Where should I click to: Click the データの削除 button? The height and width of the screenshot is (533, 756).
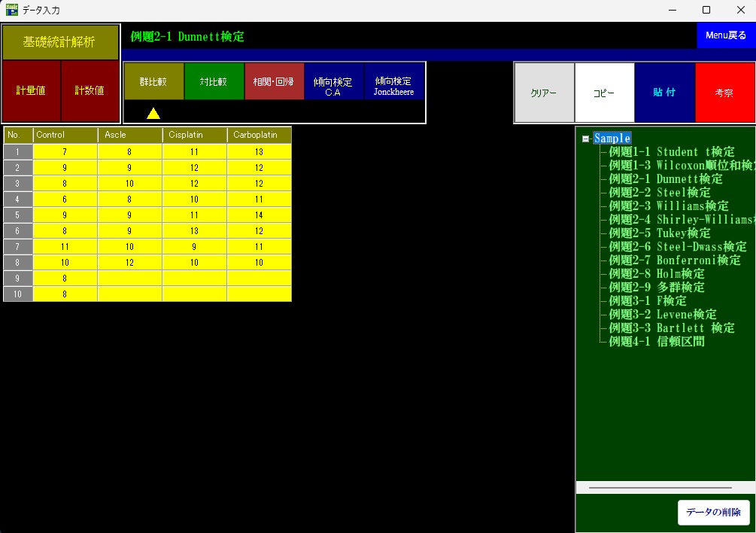tap(713, 513)
